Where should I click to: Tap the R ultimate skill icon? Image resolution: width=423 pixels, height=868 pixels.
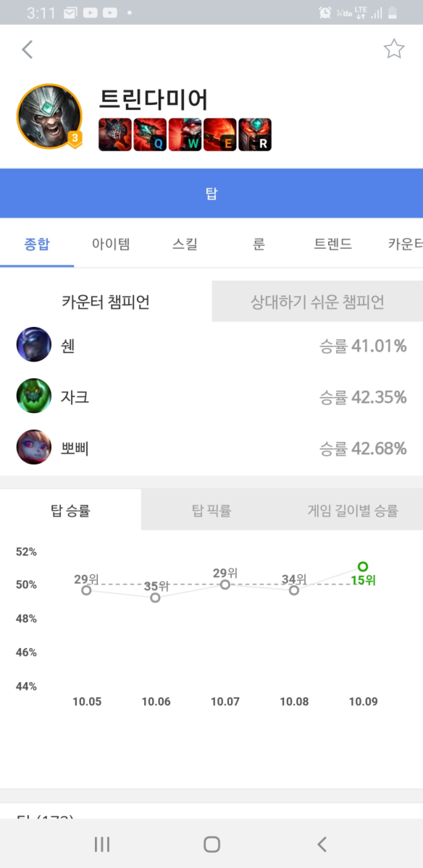[x=255, y=135]
